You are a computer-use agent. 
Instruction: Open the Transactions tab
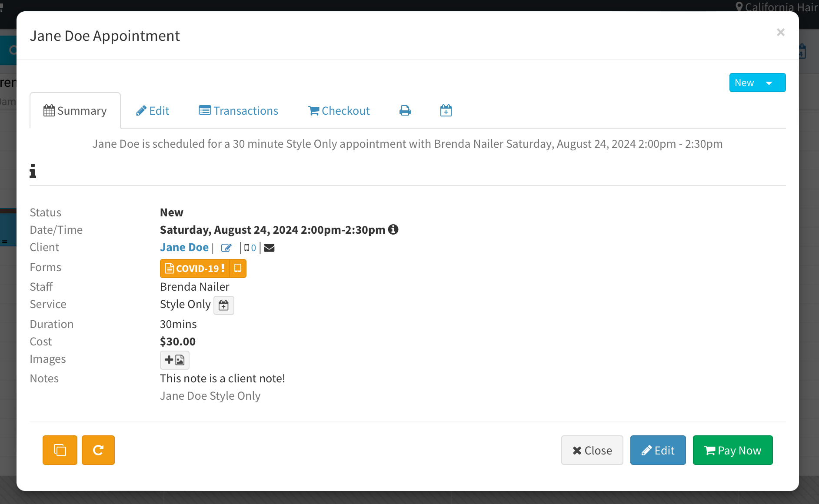238,111
